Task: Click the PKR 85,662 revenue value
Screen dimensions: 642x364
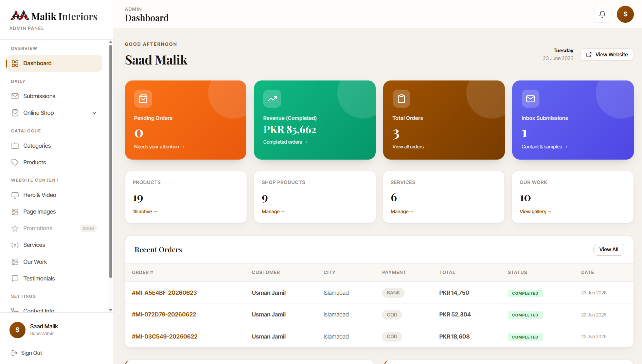Action: [289, 130]
